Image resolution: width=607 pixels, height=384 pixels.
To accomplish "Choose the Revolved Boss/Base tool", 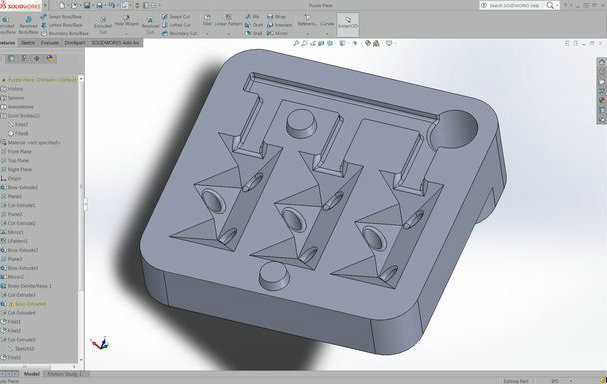I will (x=28, y=25).
